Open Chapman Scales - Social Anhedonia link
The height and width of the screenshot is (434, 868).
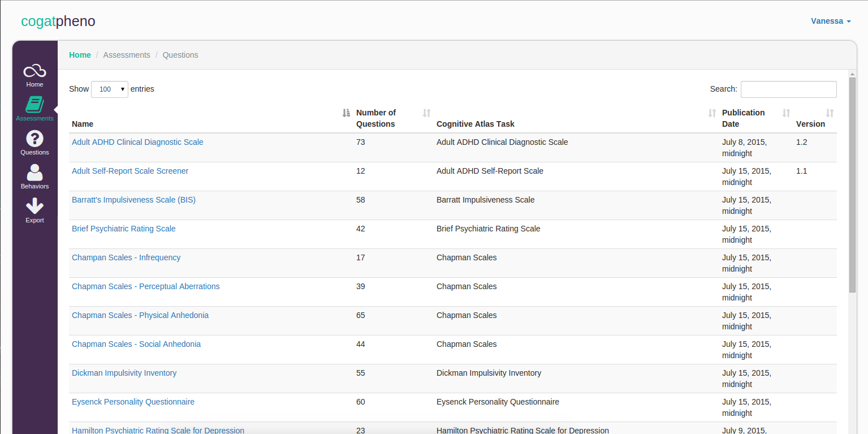(x=136, y=344)
